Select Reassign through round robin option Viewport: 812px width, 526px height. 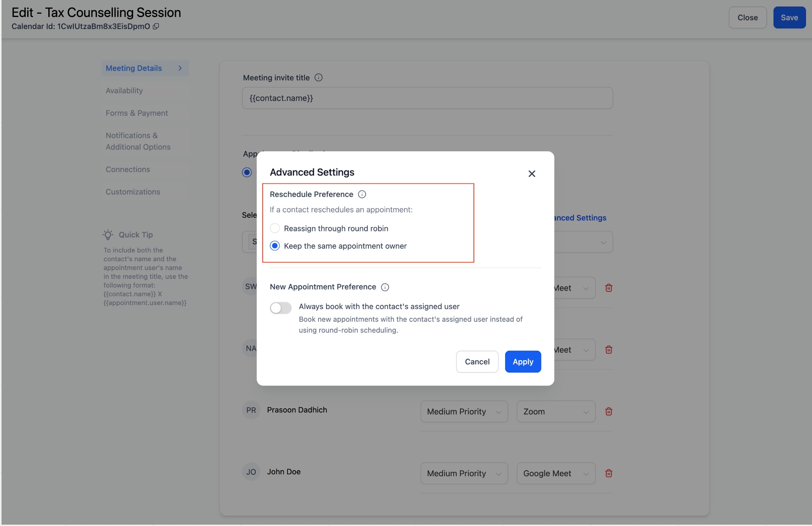point(275,228)
